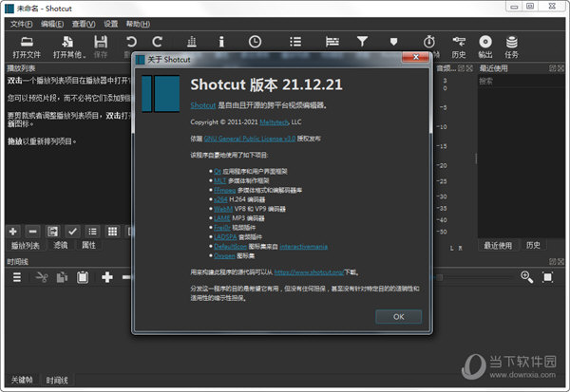Open Filters with the funnel icon
Viewport: 570px width, 392px height.
coord(362,42)
